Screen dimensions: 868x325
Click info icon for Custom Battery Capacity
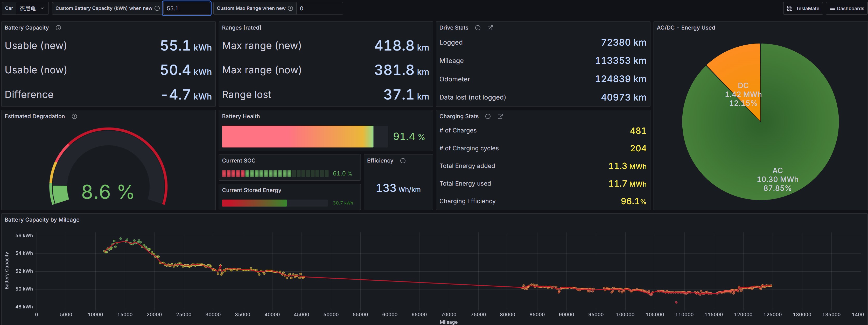(157, 8)
